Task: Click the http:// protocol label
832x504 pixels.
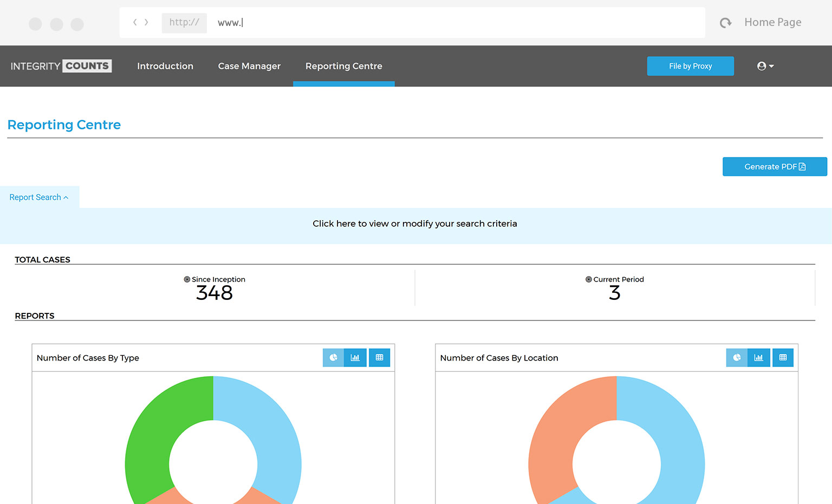Action: [x=184, y=23]
